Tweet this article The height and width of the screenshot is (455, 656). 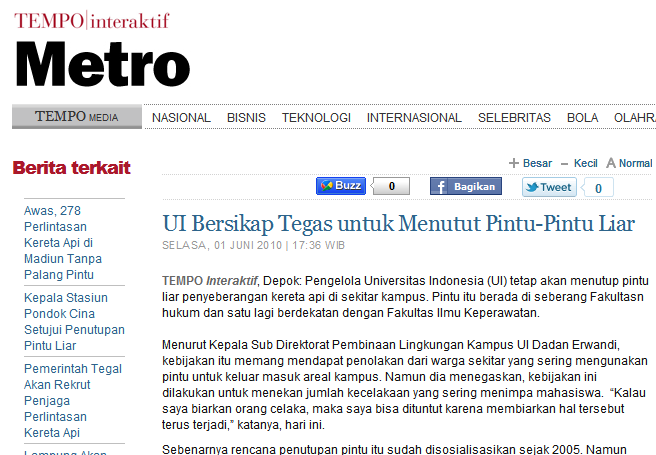pyautogui.click(x=549, y=187)
